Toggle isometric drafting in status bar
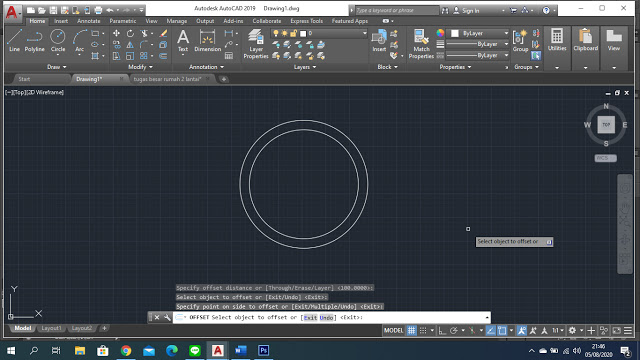 coord(472,330)
